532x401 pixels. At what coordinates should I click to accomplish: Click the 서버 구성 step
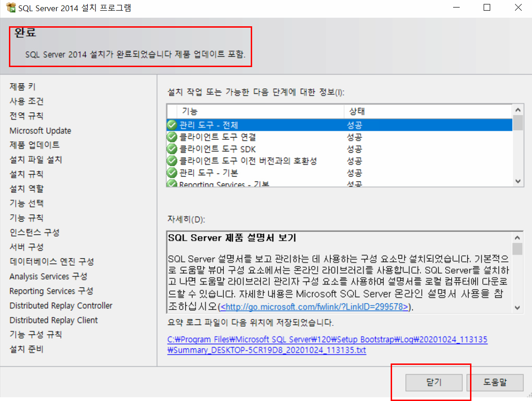coord(26,247)
